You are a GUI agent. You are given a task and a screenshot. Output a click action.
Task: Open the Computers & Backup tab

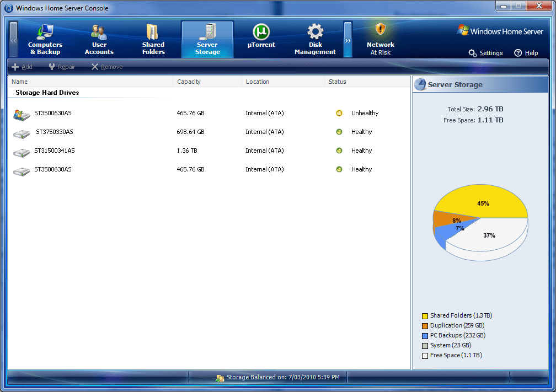(45, 39)
